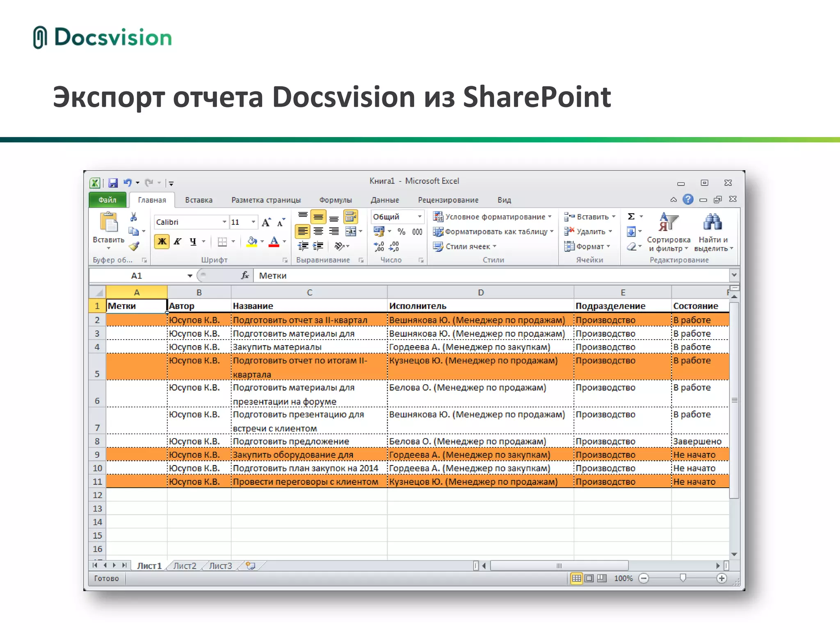The height and width of the screenshot is (630, 840).
Task: Toggle Wrap Text button
Action: pyautogui.click(x=351, y=217)
